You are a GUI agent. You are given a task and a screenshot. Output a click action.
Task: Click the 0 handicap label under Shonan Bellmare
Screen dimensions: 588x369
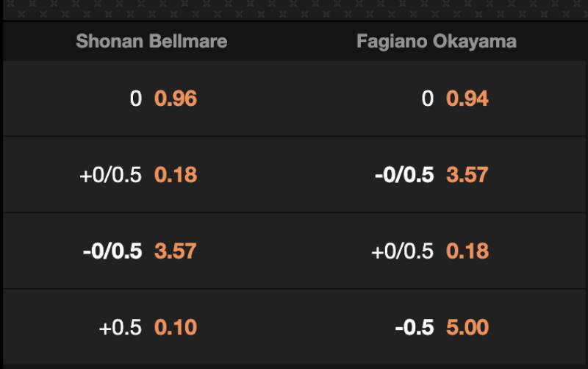(x=135, y=98)
